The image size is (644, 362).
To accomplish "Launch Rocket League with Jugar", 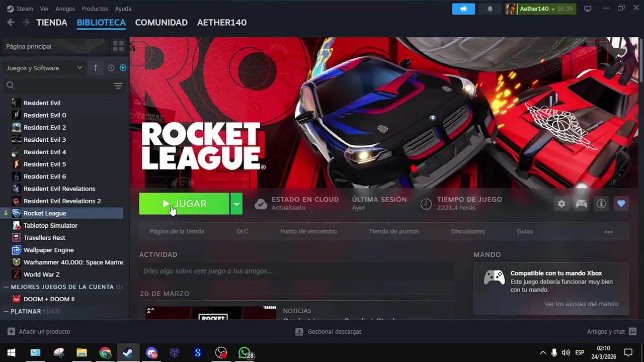I will click(x=184, y=204).
